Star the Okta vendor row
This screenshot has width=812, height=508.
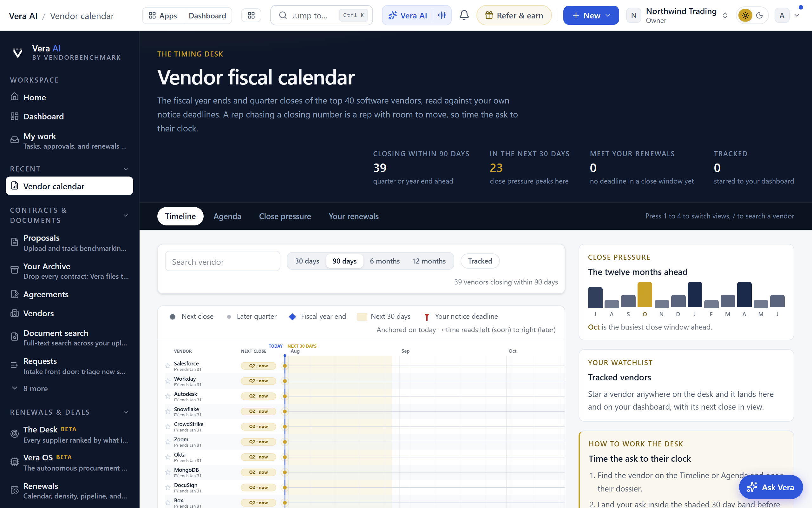[x=168, y=457]
